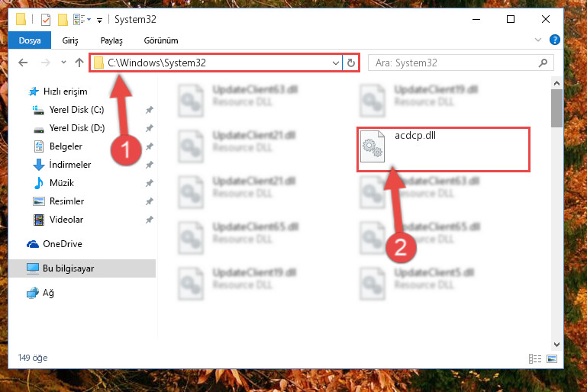Open the Dosya file menu
The height and width of the screenshot is (392, 587).
[30, 40]
